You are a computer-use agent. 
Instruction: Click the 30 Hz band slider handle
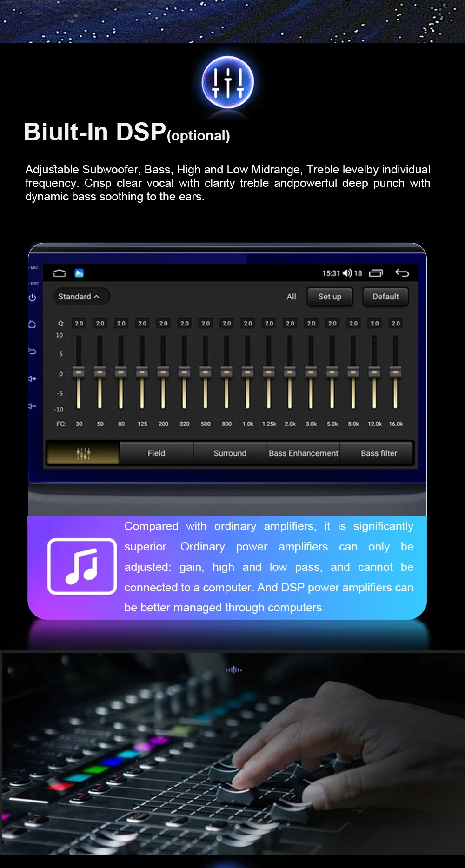79,372
